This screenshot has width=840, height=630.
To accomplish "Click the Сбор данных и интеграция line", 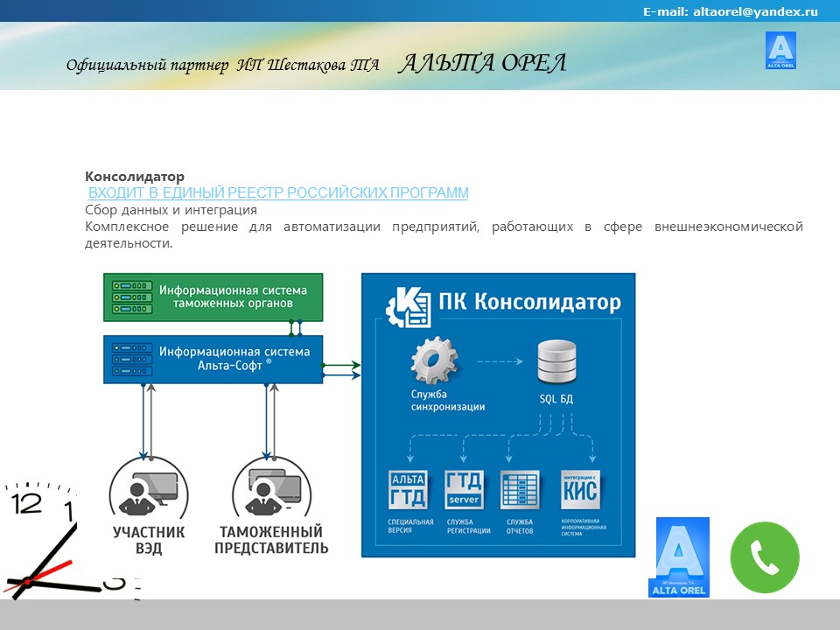I will point(171,210).
